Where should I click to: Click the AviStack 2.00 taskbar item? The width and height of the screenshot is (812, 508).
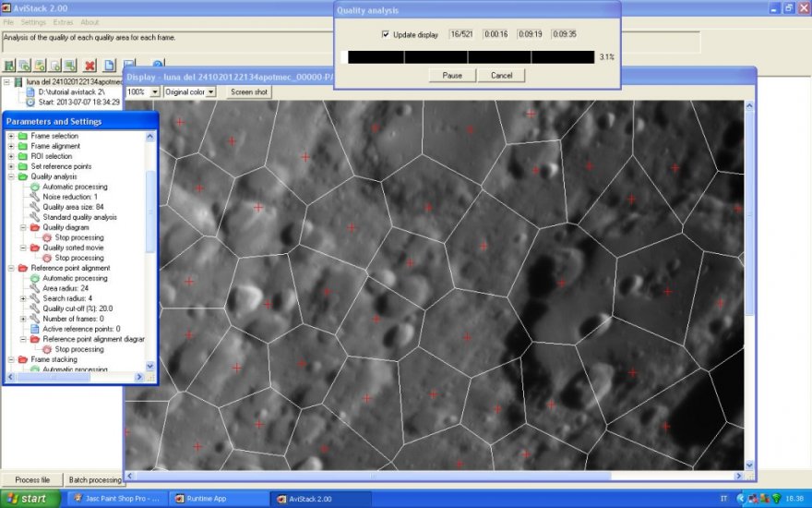[x=321, y=499]
